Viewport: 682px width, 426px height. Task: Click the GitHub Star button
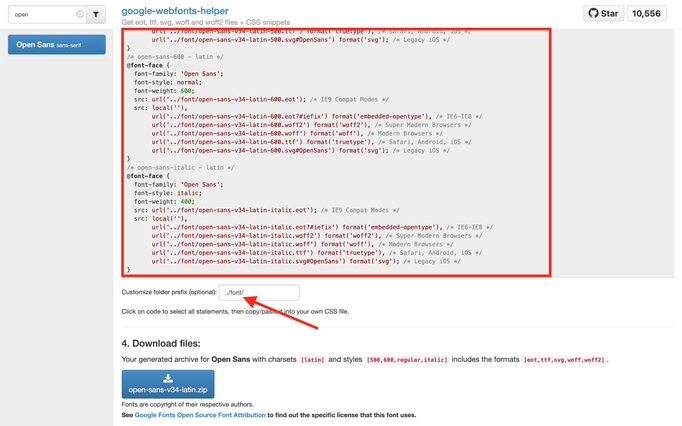point(603,13)
